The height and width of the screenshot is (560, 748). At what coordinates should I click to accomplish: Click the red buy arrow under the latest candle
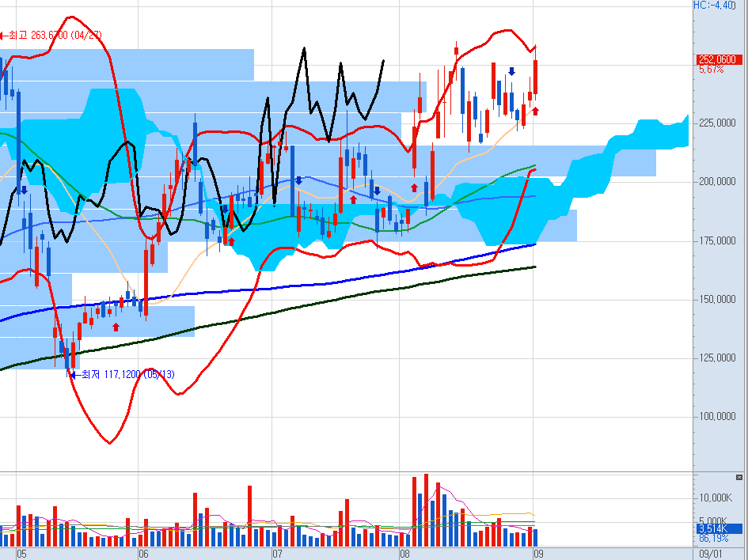coord(535,111)
